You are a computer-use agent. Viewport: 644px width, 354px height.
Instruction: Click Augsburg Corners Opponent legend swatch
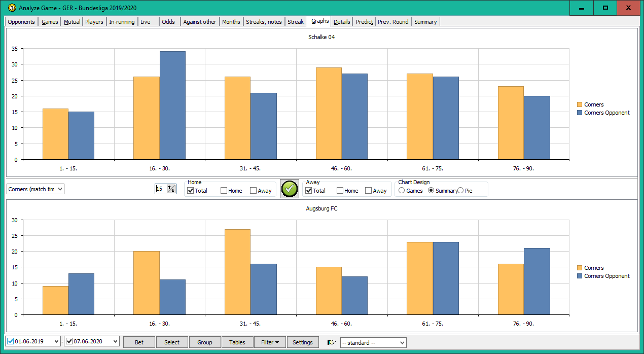pyautogui.click(x=580, y=276)
